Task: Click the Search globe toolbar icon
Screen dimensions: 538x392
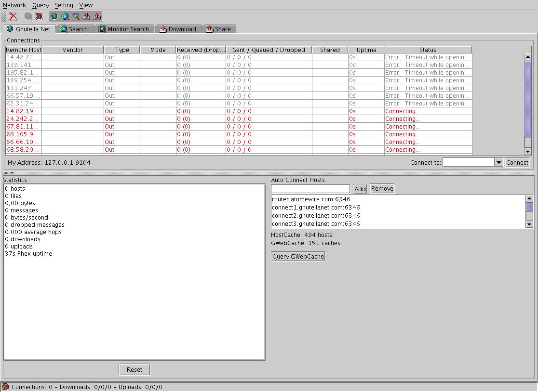Action: tap(65, 16)
